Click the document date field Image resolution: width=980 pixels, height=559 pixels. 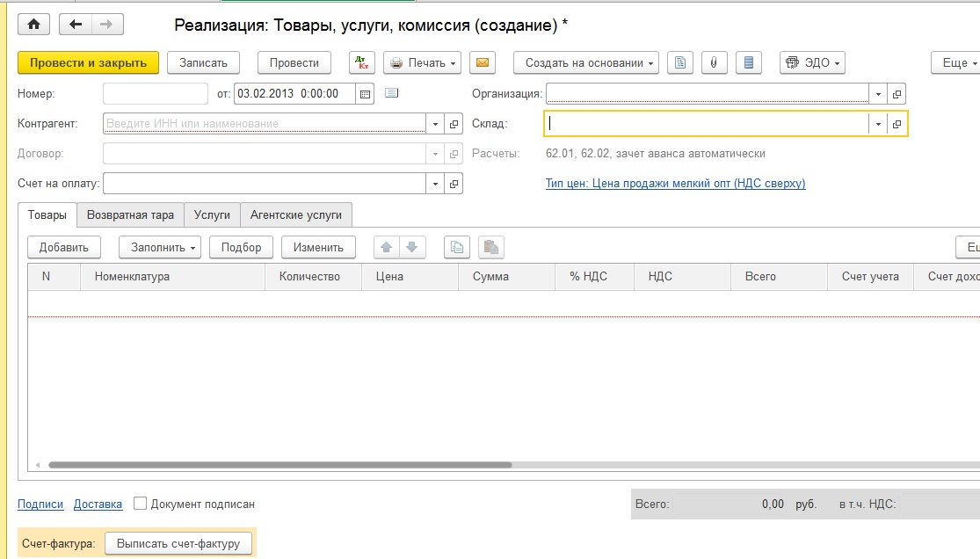(x=295, y=94)
